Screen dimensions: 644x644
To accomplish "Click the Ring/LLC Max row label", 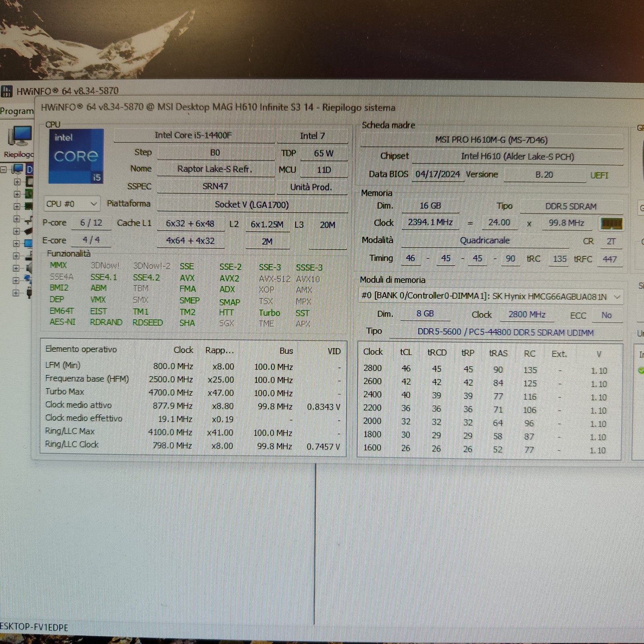I will (x=70, y=431).
